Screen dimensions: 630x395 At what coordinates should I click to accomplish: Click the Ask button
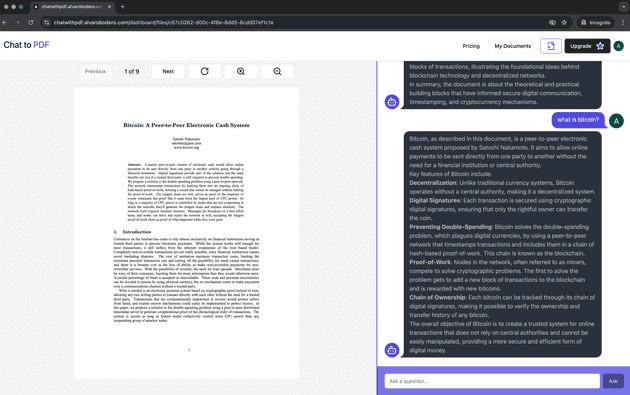(613, 381)
